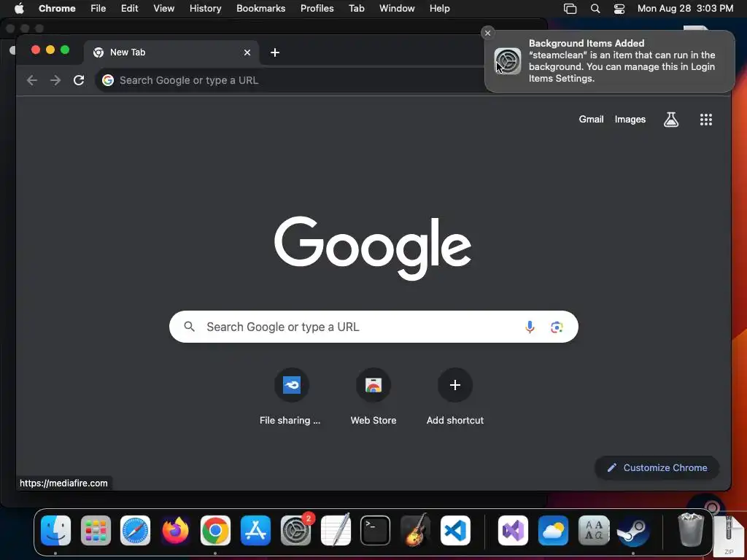Open the Help menu

[x=439, y=8]
